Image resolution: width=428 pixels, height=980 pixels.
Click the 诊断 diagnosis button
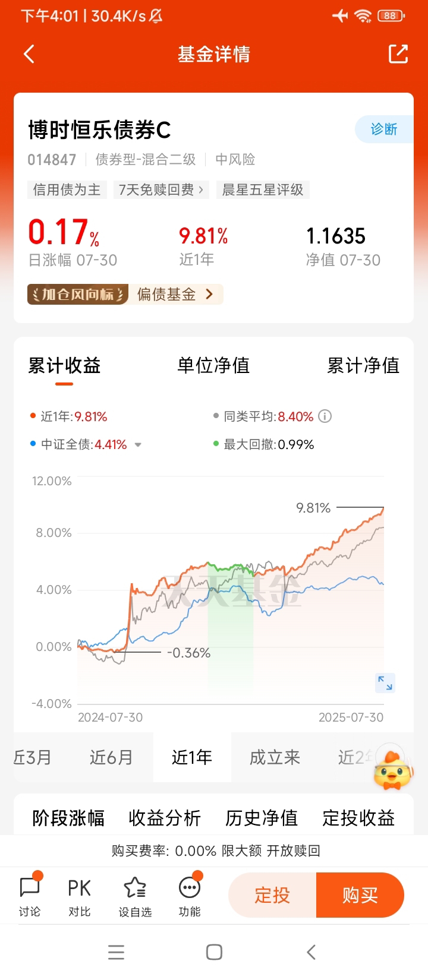pos(384,129)
